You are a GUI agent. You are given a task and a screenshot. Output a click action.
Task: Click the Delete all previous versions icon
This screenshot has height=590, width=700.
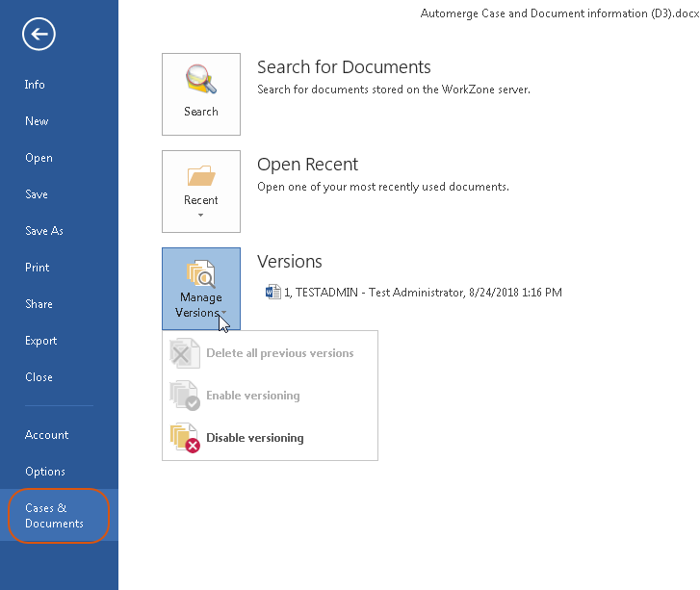point(185,353)
